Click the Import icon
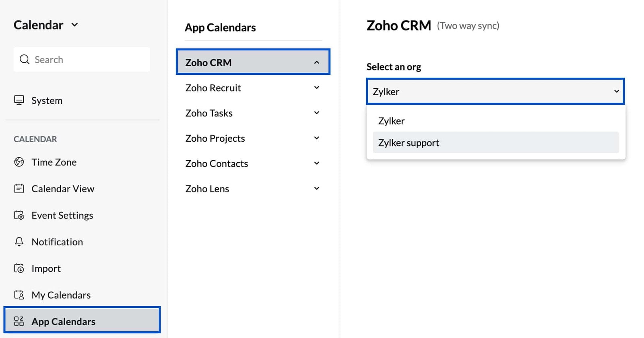This screenshot has width=644, height=338. (x=19, y=268)
